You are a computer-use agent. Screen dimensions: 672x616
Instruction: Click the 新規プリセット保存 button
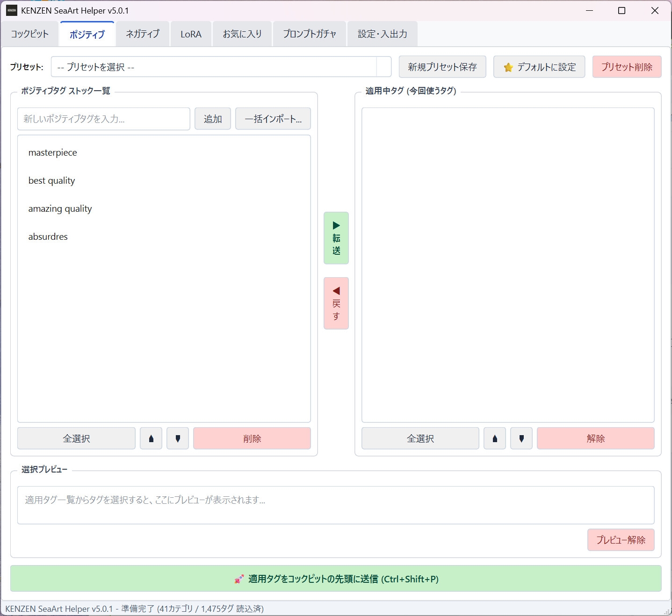tap(442, 67)
